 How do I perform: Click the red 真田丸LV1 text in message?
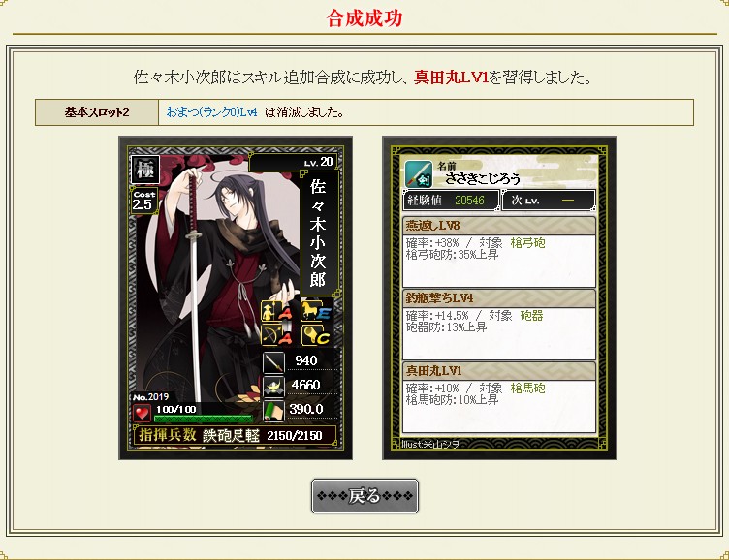451,78
